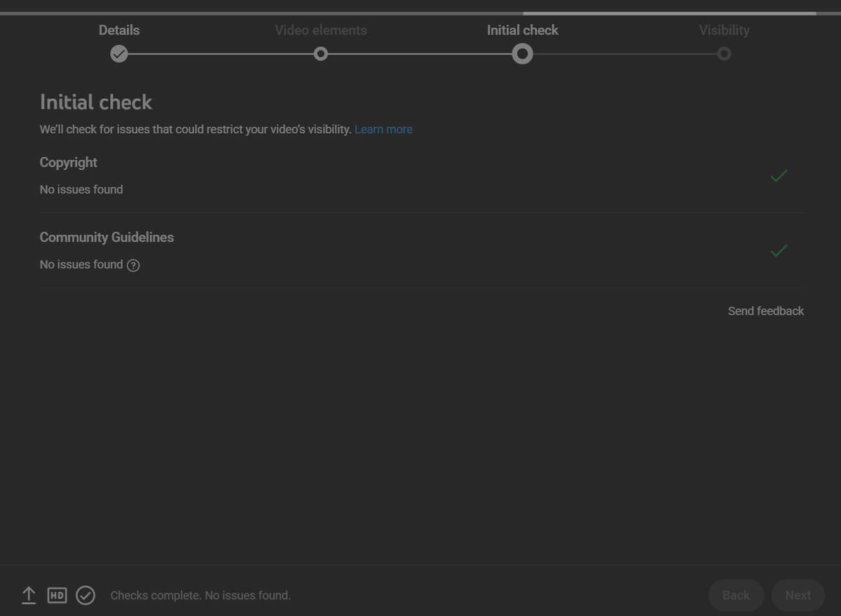Click 'Checks complete. No issues found.' status
841x616 pixels.
point(200,595)
